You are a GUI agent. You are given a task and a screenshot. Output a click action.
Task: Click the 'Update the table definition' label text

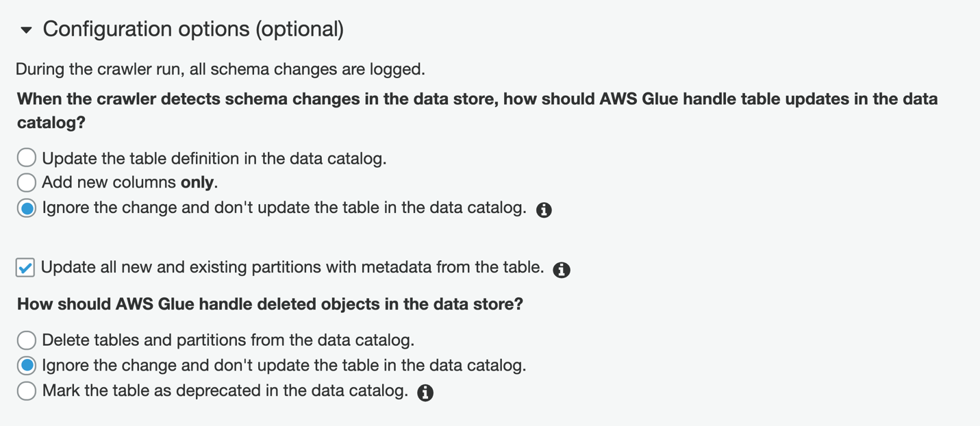[214, 158]
